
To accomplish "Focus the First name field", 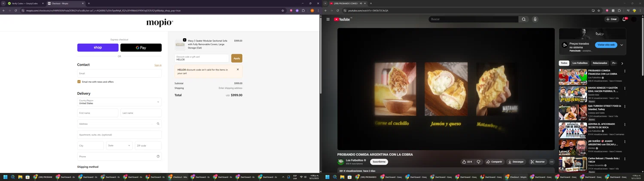I will [x=98, y=113].
